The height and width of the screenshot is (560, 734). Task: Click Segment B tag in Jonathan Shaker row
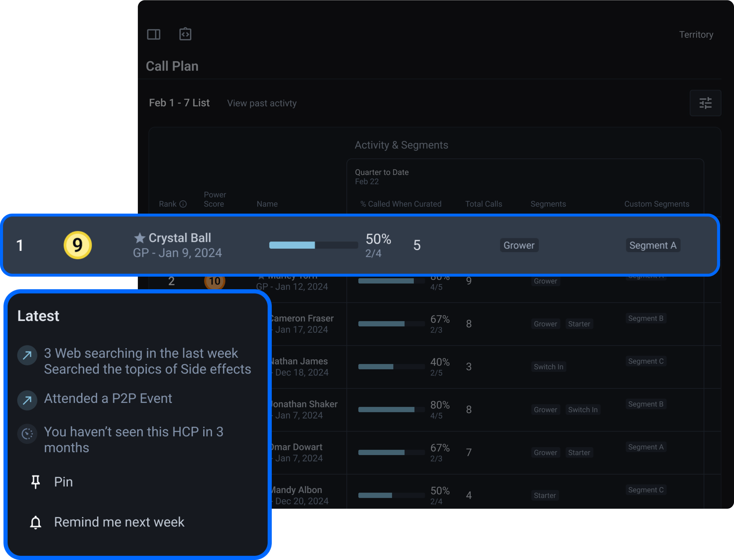click(646, 404)
